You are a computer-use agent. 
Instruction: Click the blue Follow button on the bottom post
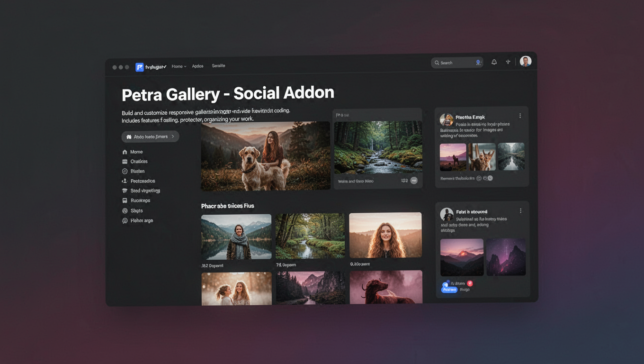(449, 289)
